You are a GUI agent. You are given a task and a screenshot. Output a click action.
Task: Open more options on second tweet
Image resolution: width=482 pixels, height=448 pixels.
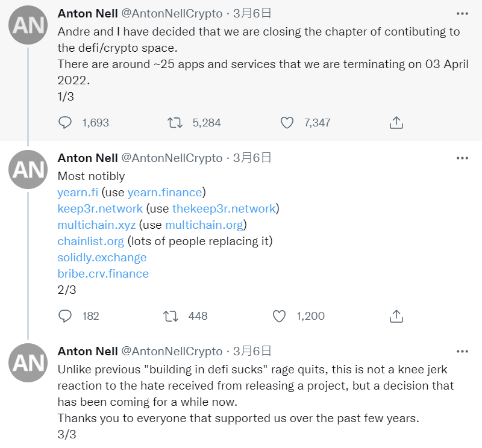coord(462,158)
